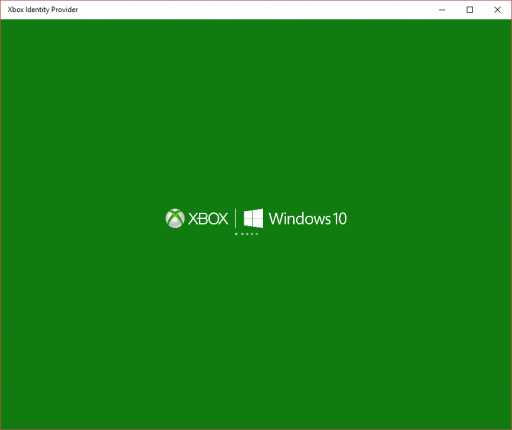Close the Xbox Identity Provider window
The height and width of the screenshot is (430, 512).
[497, 10]
